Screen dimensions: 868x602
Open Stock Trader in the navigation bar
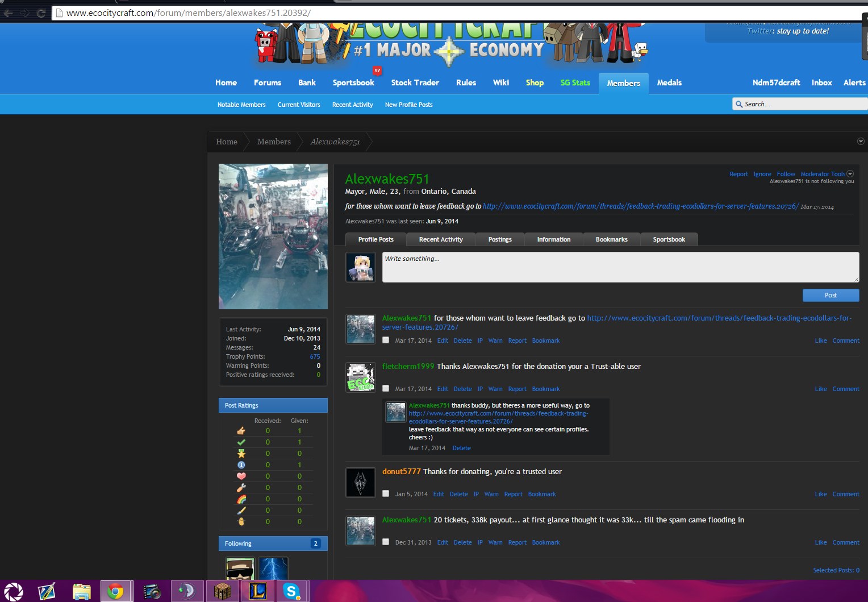pyautogui.click(x=415, y=82)
